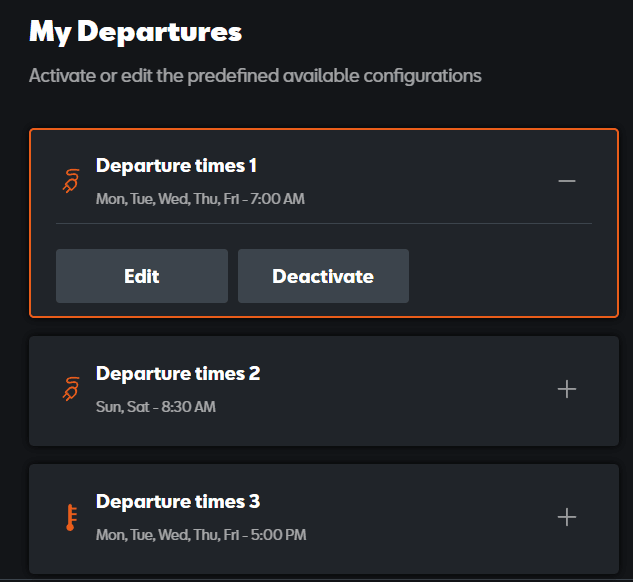Select the "Departure times 2" title
Viewport: 633px width, 582px height.
177,374
